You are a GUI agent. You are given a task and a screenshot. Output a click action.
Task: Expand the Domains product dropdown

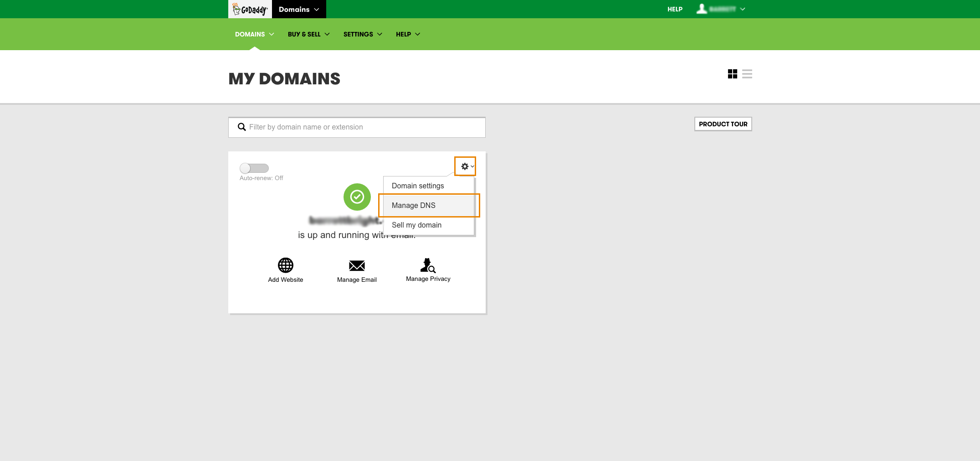pyautogui.click(x=299, y=9)
